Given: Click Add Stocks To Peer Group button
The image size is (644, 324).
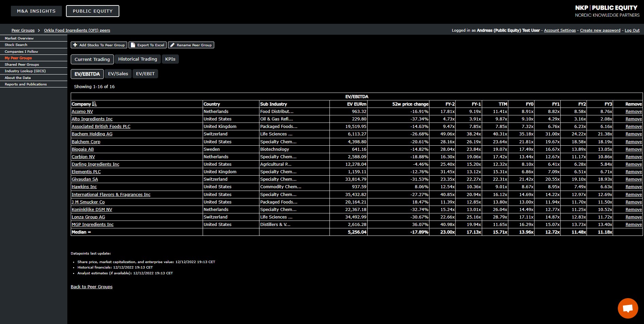Looking at the screenshot, I should click(99, 45).
